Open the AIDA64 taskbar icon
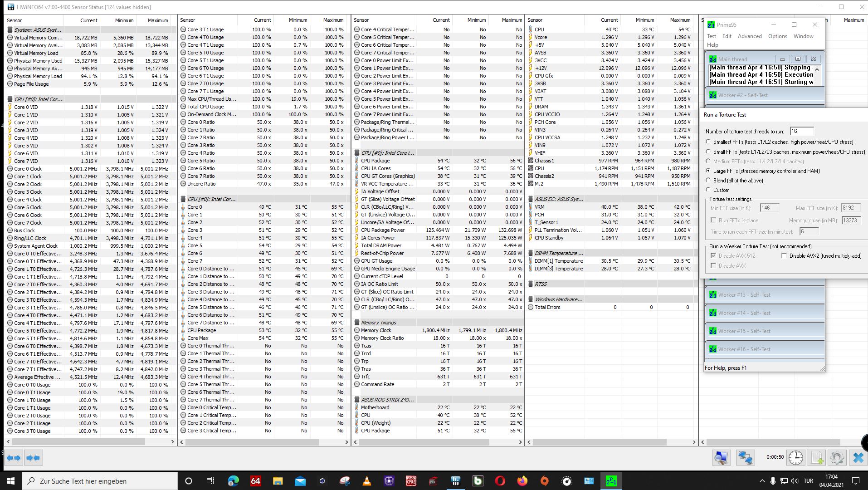 coord(256,481)
